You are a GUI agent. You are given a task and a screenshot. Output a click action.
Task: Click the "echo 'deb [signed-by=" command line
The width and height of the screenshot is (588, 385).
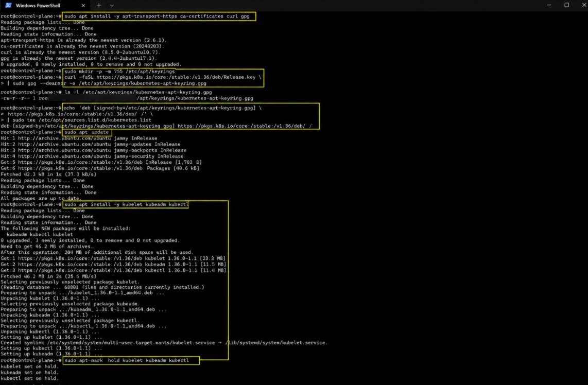click(x=162, y=108)
